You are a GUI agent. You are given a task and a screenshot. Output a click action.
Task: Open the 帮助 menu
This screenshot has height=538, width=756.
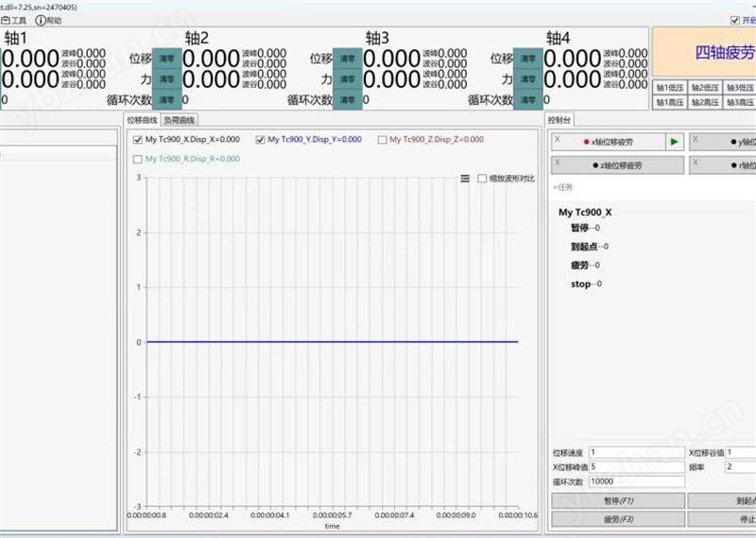(48, 20)
